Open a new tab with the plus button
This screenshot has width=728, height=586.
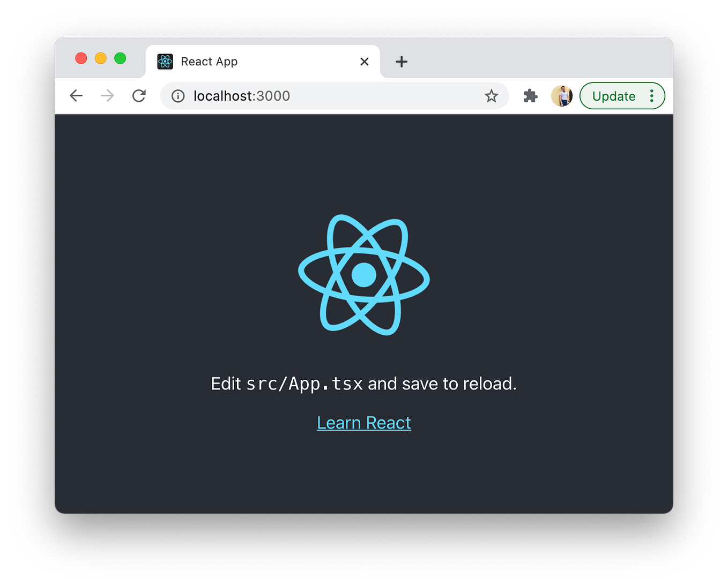coord(401,62)
